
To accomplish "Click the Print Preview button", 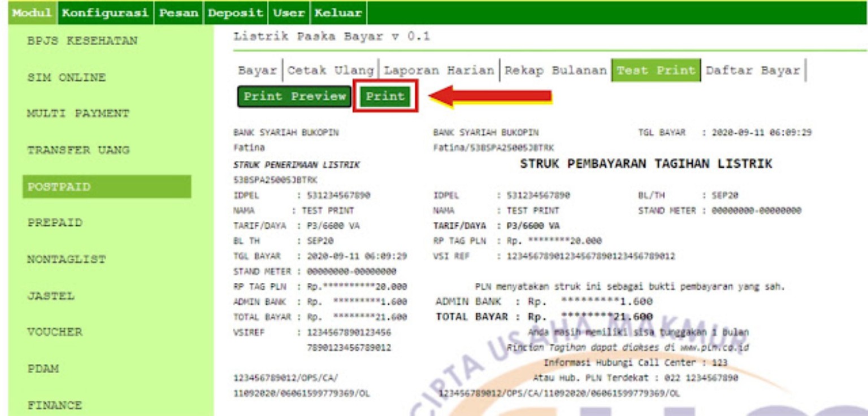I will (294, 97).
